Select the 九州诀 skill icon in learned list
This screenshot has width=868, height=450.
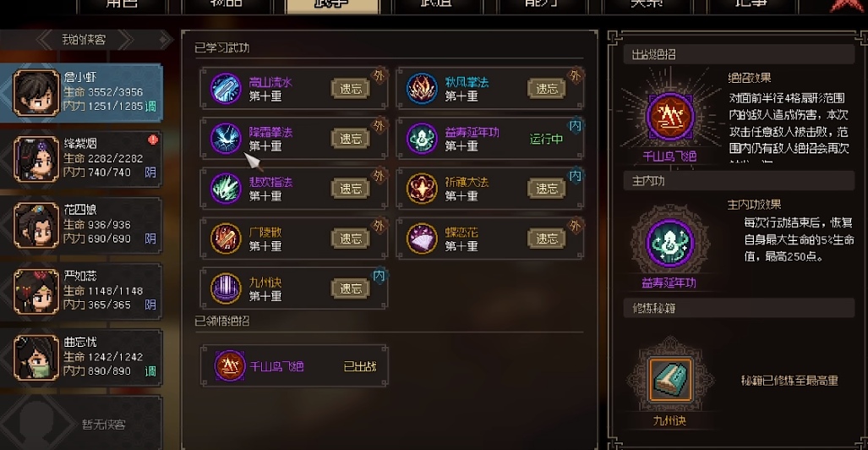[x=226, y=288]
